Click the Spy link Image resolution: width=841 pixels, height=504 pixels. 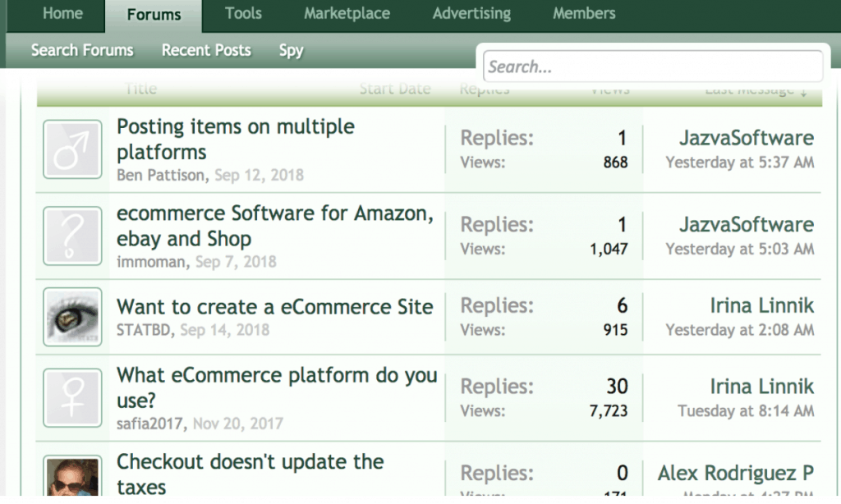click(291, 50)
